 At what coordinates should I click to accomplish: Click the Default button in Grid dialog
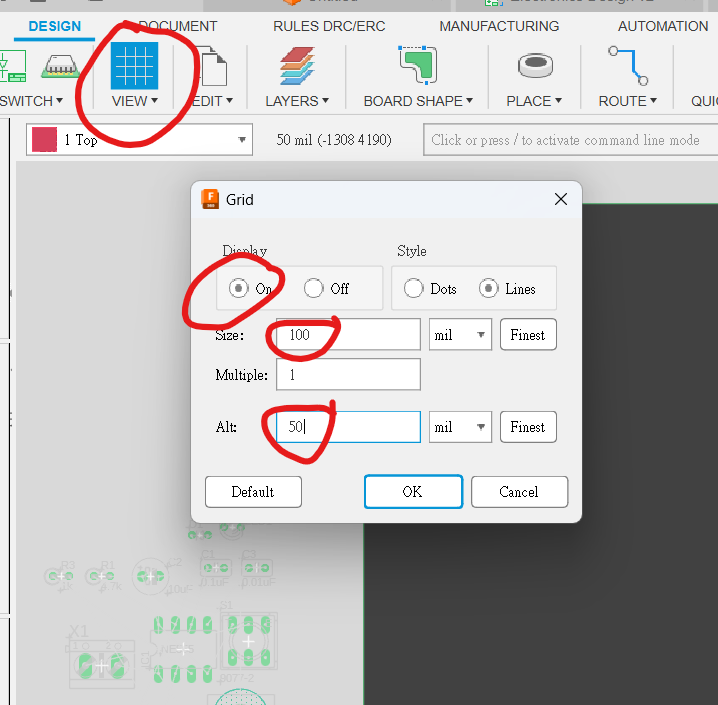pyautogui.click(x=253, y=491)
